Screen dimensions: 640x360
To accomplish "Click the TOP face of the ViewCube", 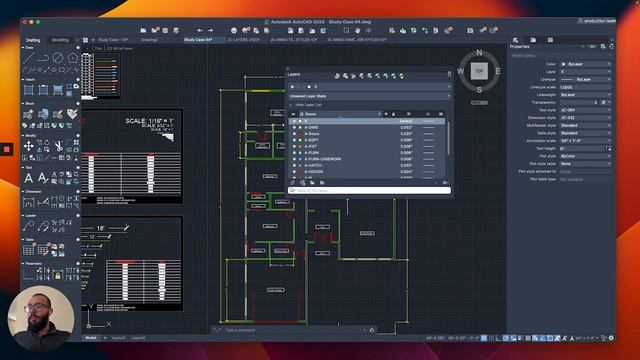I will point(479,71).
